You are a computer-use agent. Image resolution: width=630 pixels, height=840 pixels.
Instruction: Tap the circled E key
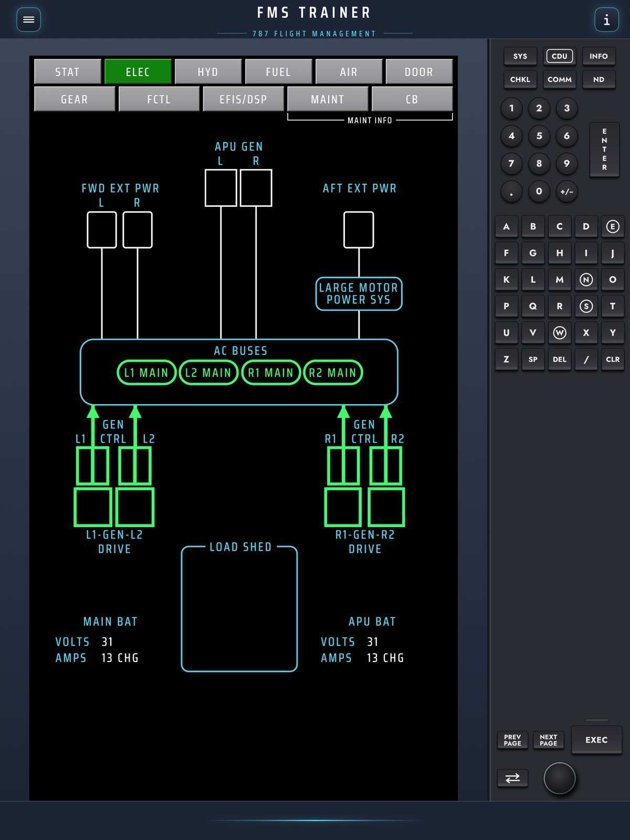tap(613, 226)
